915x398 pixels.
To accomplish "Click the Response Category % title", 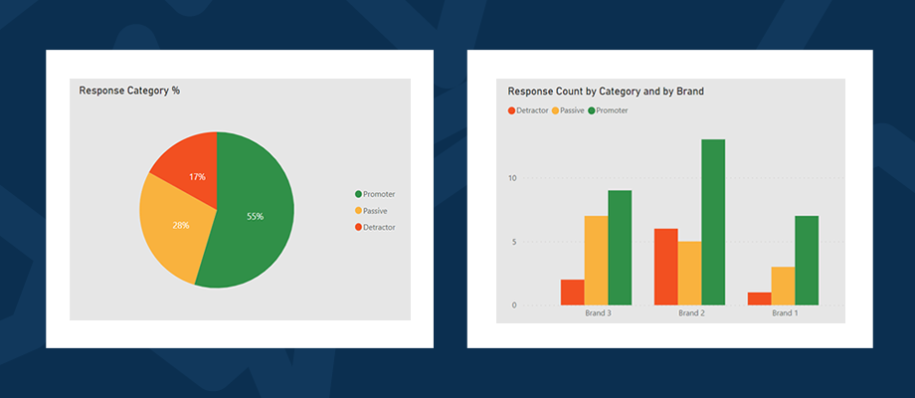I will [x=129, y=91].
